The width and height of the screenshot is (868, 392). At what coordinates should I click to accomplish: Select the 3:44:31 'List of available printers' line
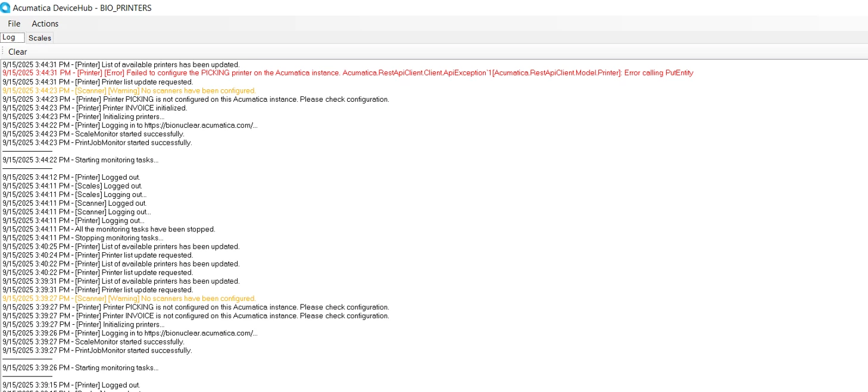pyautogui.click(x=121, y=65)
